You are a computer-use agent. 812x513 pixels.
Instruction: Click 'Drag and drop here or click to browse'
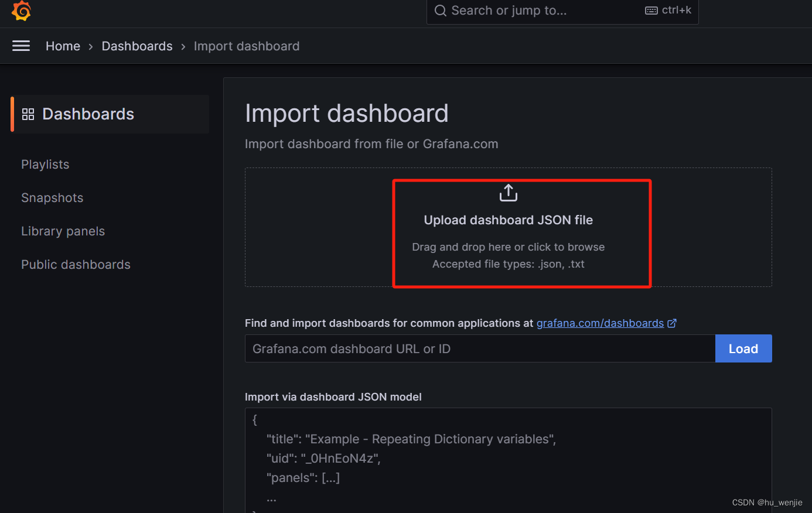509,247
